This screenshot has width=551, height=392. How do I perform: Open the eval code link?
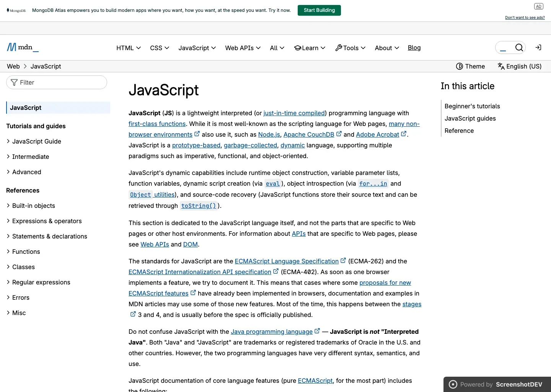click(273, 184)
